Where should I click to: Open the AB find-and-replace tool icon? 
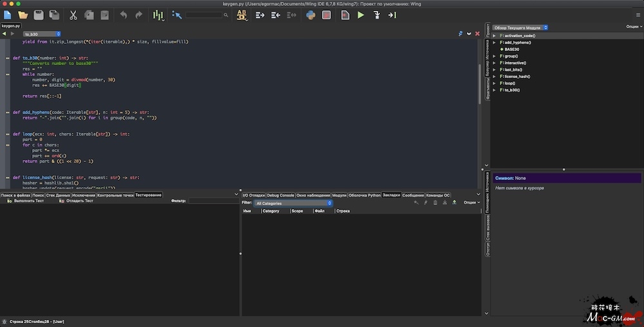tap(242, 15)
